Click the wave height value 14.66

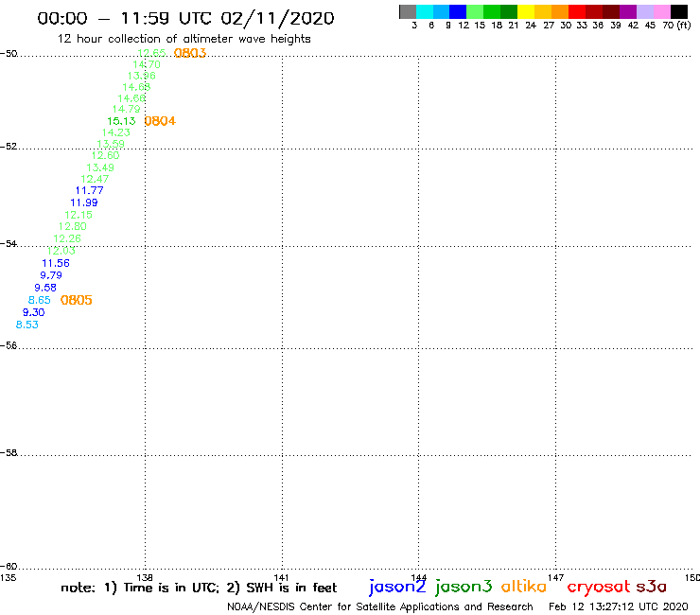click(x=131, y=98)
